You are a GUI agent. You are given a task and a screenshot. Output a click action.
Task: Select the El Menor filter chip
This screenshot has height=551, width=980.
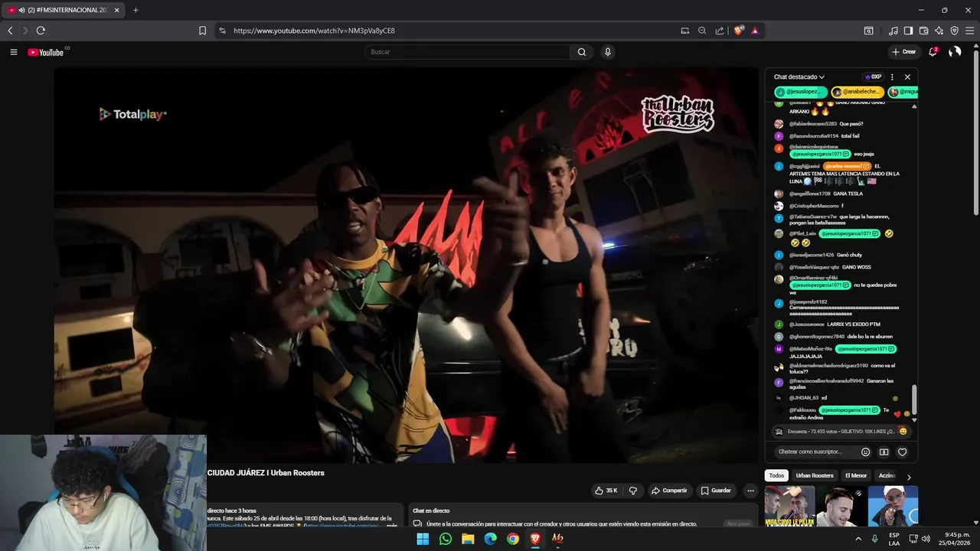pos(856,475)
